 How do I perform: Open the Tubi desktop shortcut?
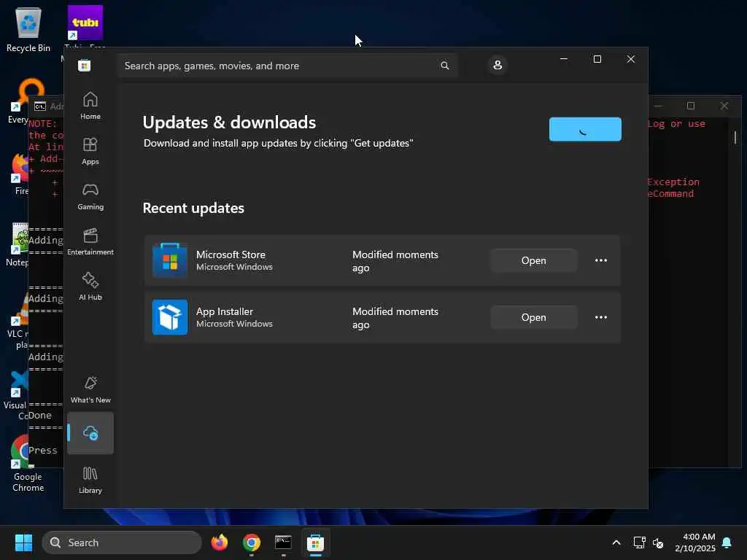pos(85,23)
